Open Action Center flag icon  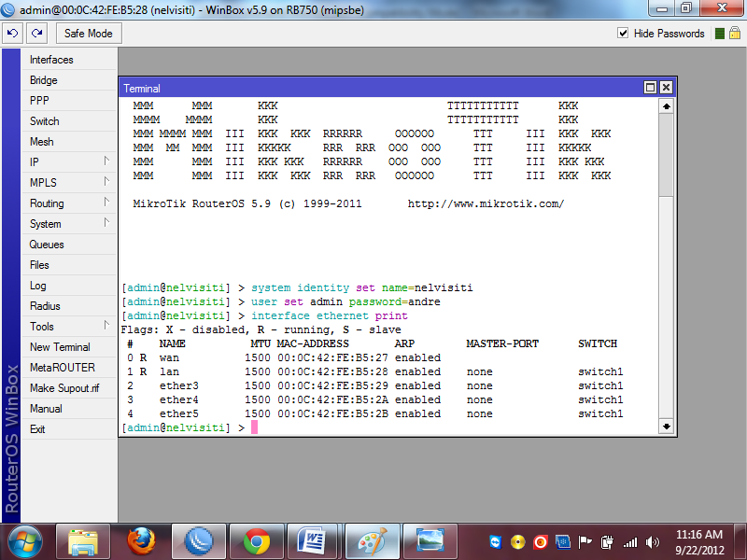pyautogui.click(x=585, y=542)
